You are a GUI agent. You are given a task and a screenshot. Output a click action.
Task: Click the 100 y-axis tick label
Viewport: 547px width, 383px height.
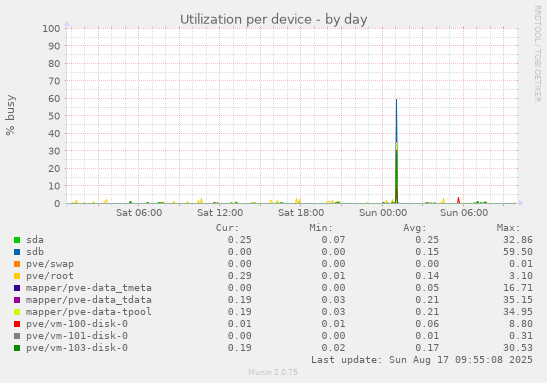tap(51, 29)
